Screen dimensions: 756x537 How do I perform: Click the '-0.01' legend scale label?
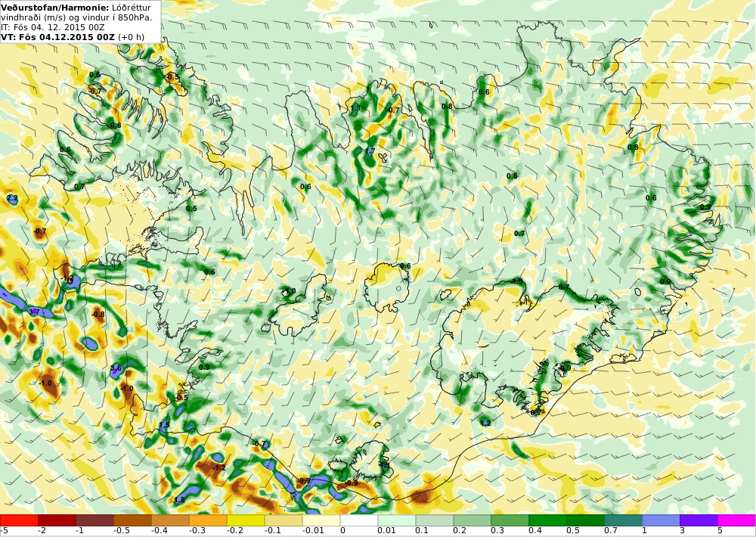click(x=312, y=531)
